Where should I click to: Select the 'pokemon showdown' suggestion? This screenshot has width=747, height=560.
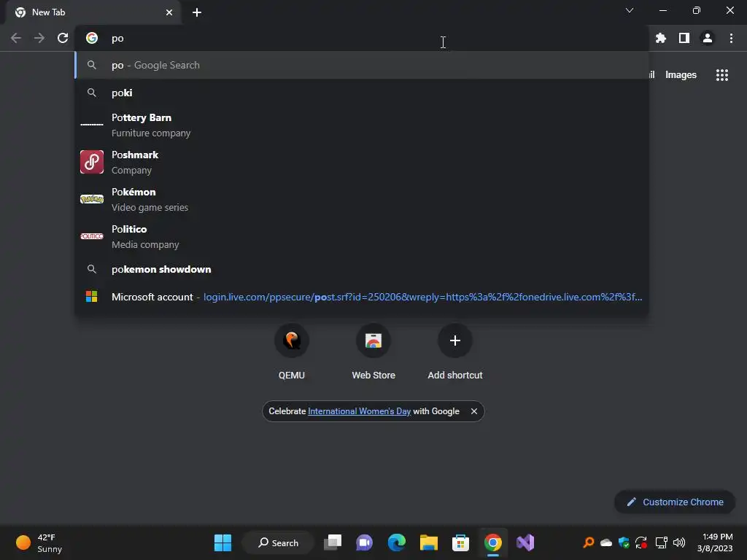tap(362, 269)
